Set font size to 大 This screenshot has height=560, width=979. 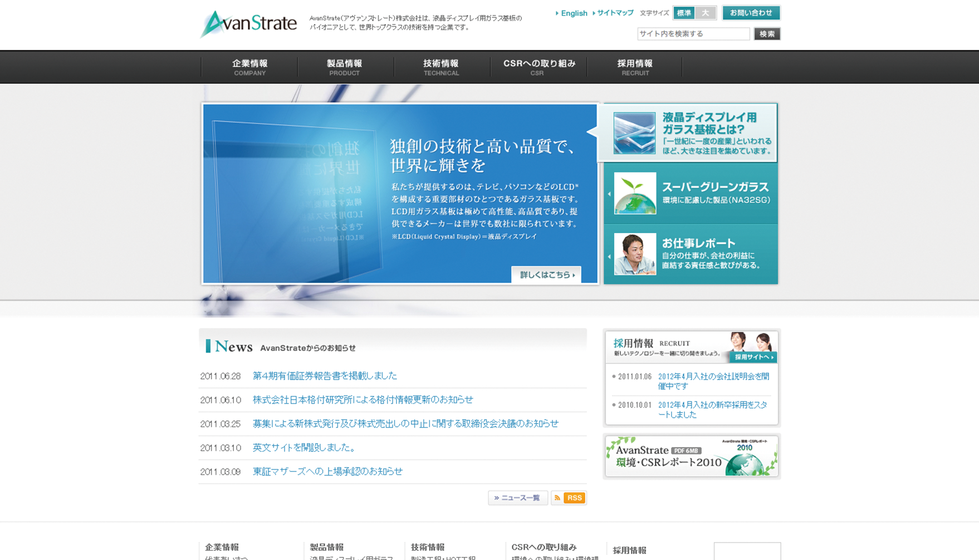[706, 13]
